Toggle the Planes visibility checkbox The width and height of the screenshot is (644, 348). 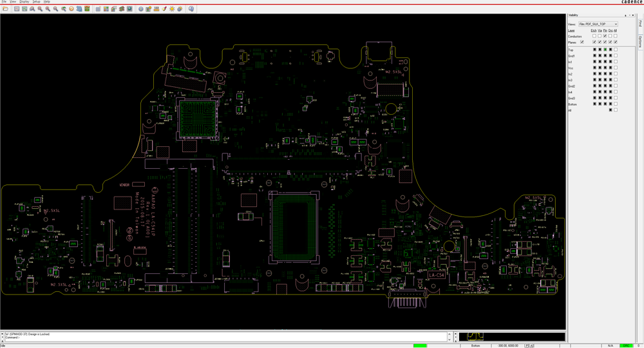click(x=582, y=42)
